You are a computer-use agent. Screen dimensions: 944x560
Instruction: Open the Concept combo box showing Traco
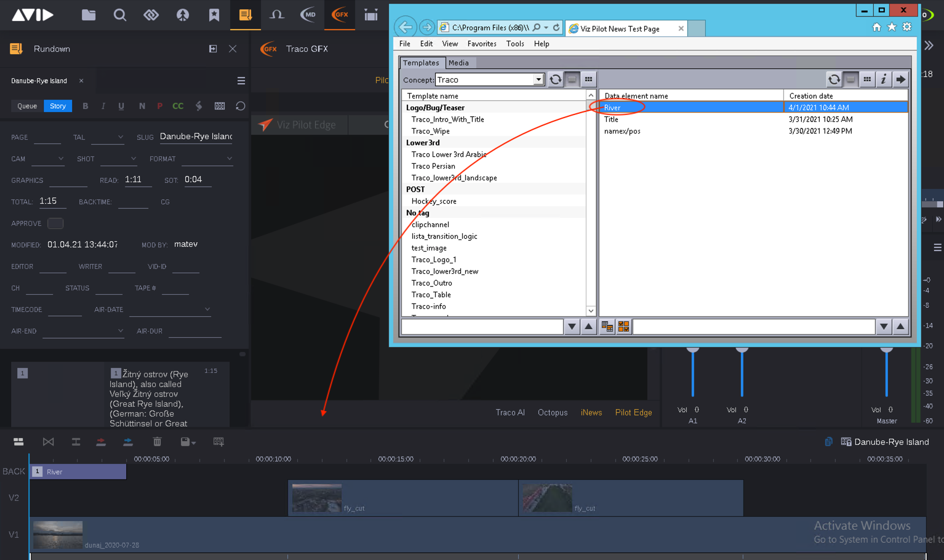coord(490,79)
